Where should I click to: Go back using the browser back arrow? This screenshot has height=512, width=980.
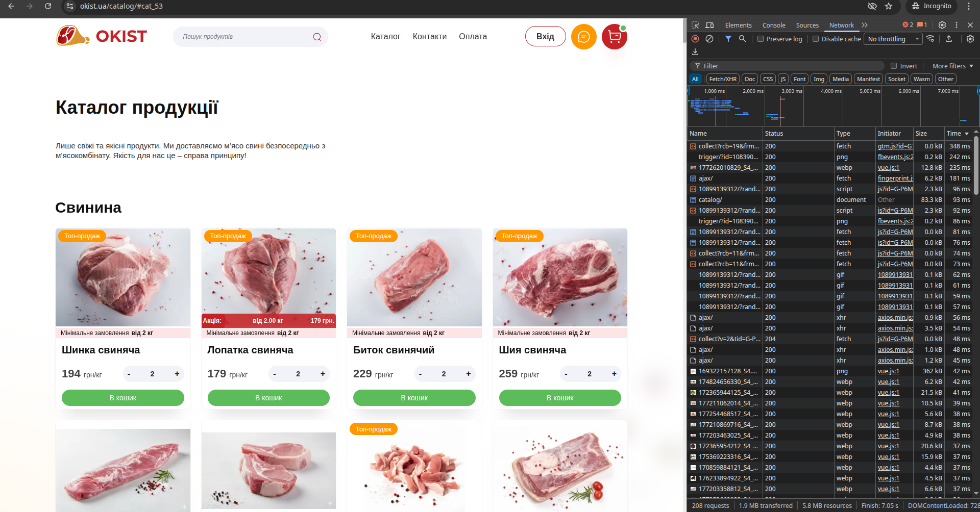click(11, 6)
